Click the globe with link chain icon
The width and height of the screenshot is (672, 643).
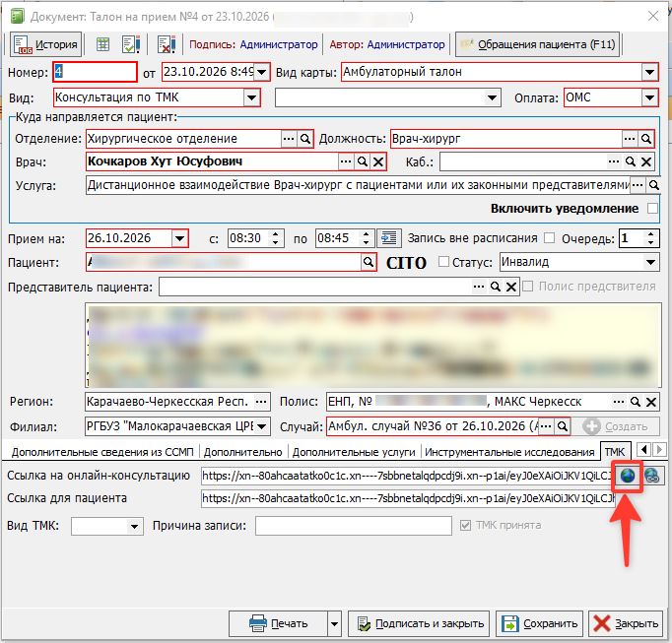[x=652, y=476]
